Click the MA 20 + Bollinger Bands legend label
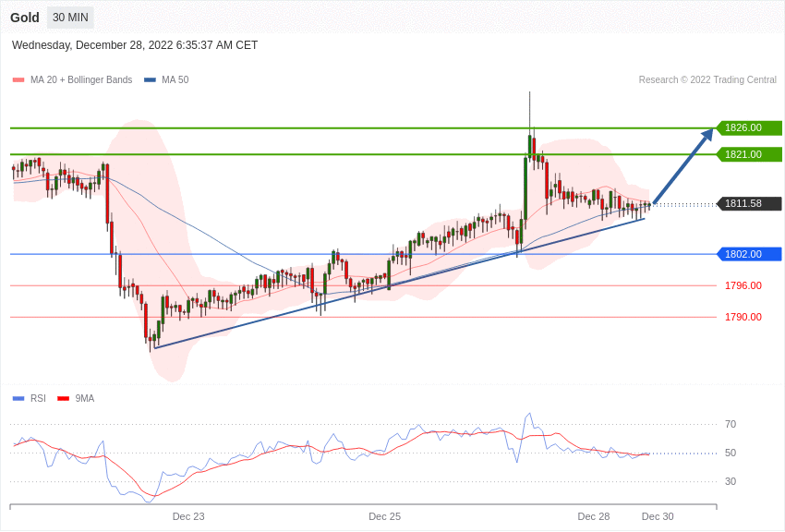Image resolution: width=785 pixels, height=532 pixels. [x=81, y=79]
